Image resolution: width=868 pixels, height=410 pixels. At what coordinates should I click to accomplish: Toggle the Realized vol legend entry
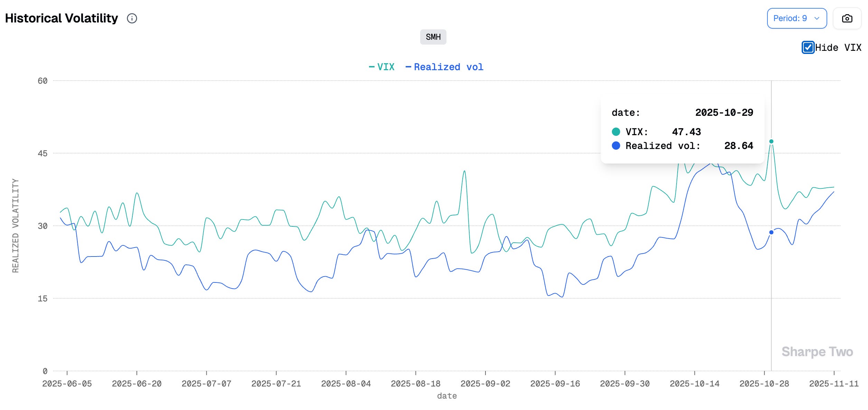click(448, 67)
